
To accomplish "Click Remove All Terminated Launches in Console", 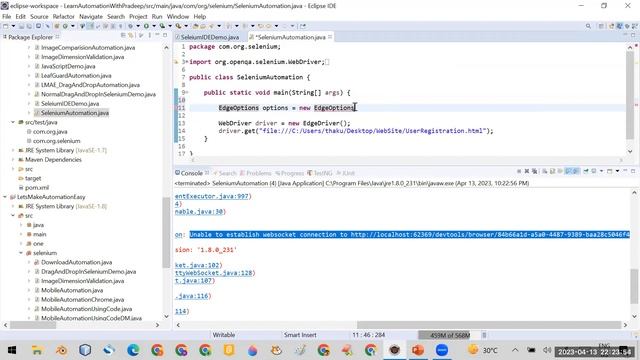I will 535,171.
